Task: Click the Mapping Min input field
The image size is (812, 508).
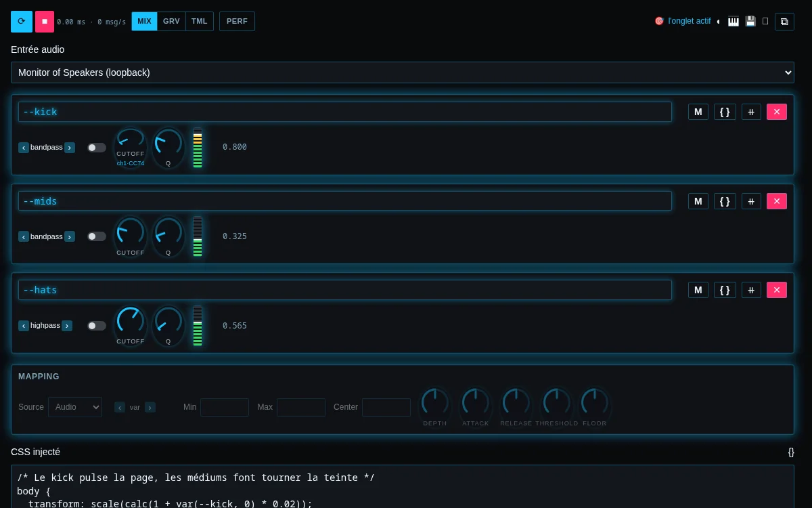Action: click(x=225, y=407)
